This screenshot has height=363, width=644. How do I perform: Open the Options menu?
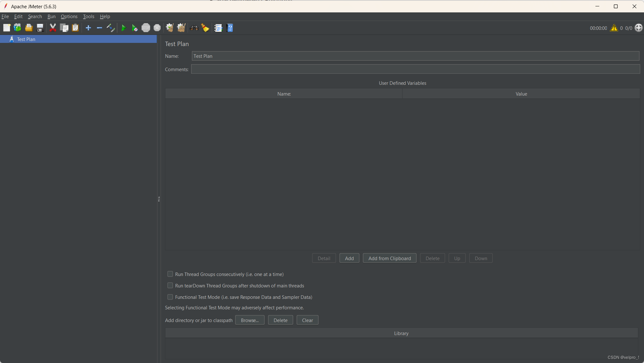[x=69, y=17]
